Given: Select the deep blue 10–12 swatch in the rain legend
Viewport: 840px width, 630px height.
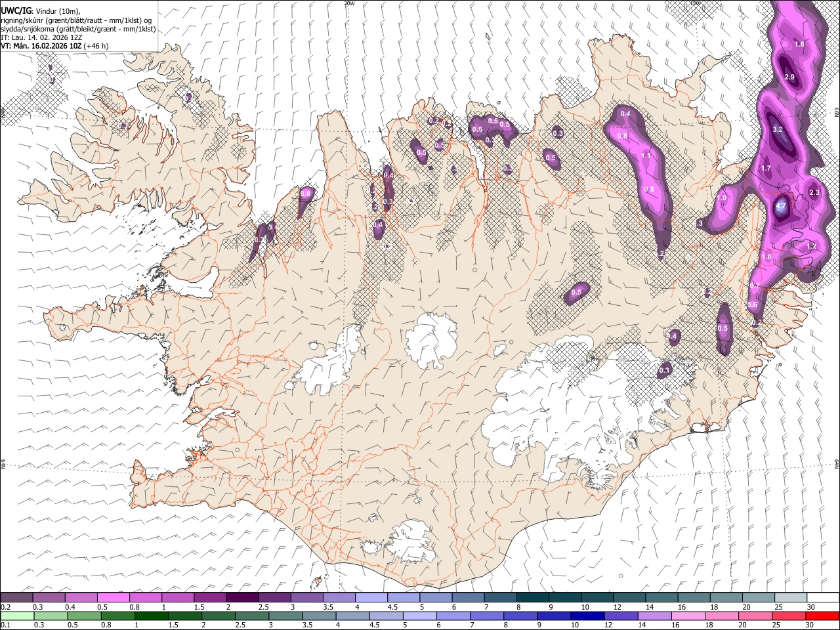Looking at the screenshot, I should coord(588,616).
